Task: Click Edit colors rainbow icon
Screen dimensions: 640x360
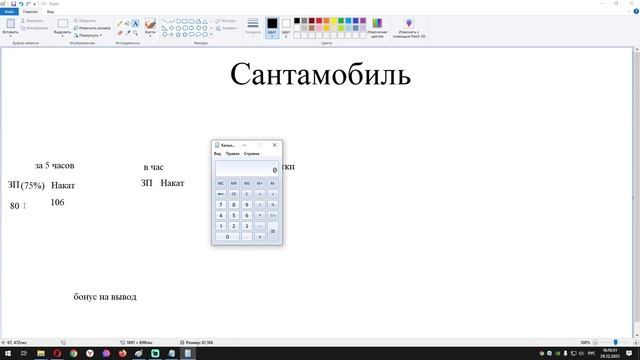Action: point(377,23)
